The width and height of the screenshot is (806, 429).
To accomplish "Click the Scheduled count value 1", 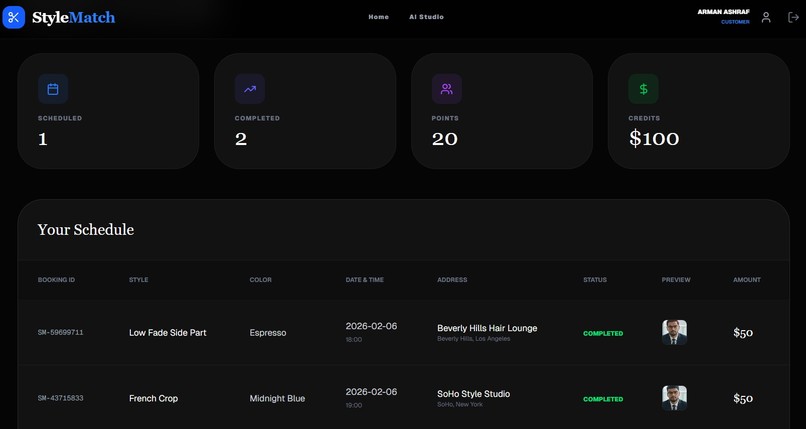I will pyautogui.click(x=43, y=139).
